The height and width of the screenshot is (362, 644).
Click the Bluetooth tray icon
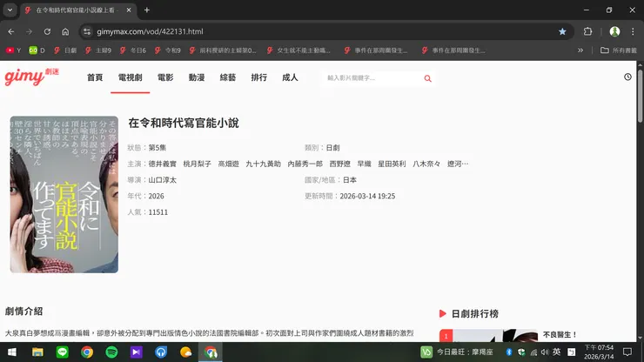click(509, 352)
